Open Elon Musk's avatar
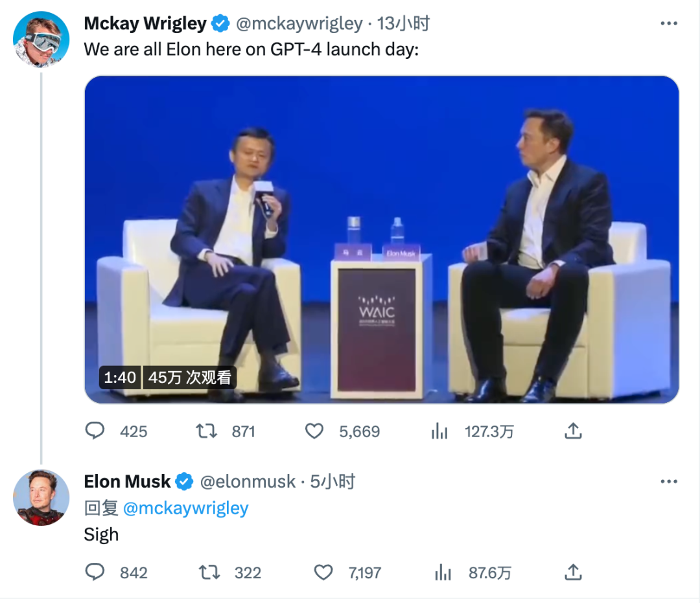Viewport: 700px width, 603px height. 41,497
